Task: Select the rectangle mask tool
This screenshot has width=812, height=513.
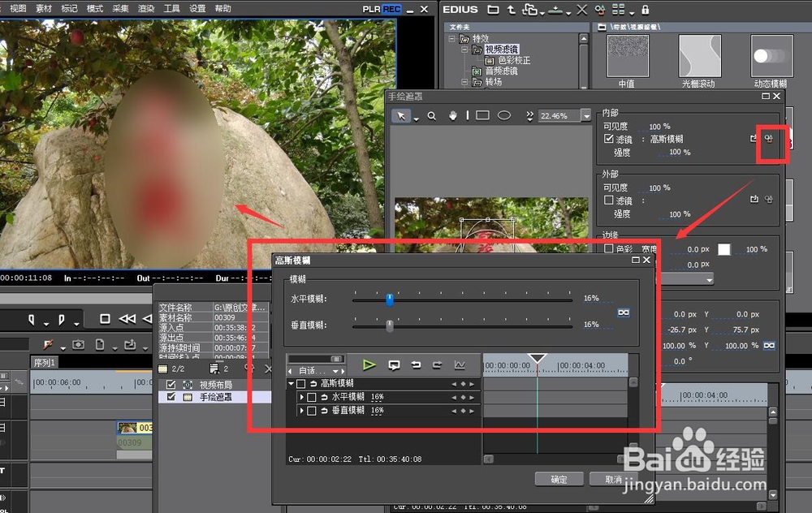Action: tap(482, 115)
